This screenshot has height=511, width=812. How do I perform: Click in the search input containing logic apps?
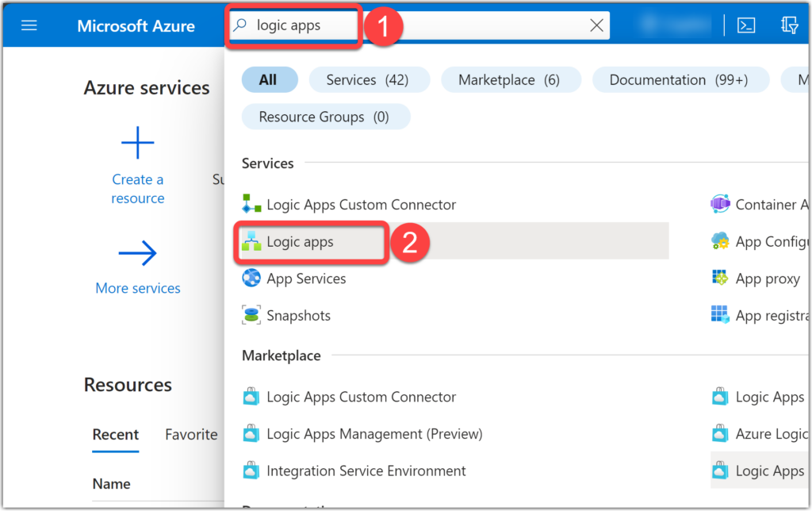(419, 25)
